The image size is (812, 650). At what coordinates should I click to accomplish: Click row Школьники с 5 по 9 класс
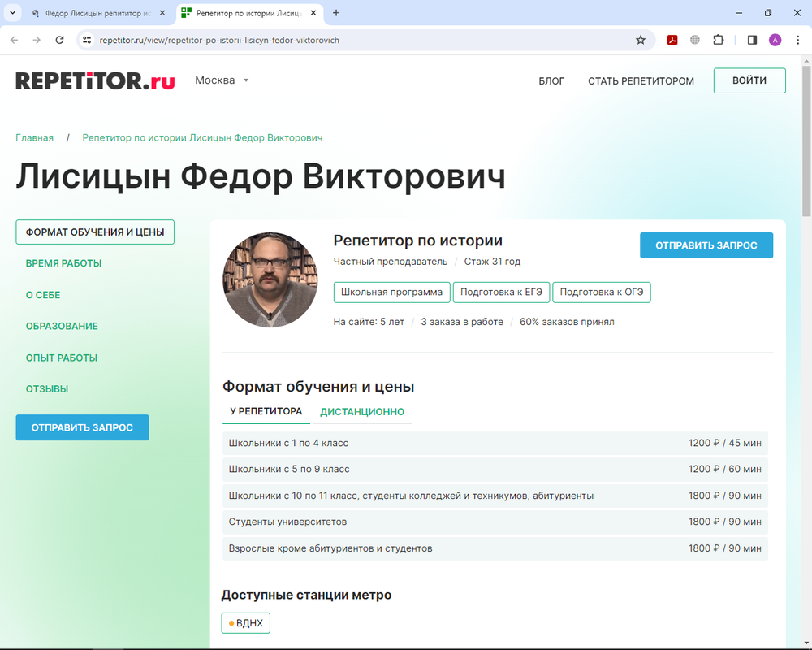[495, 469]
